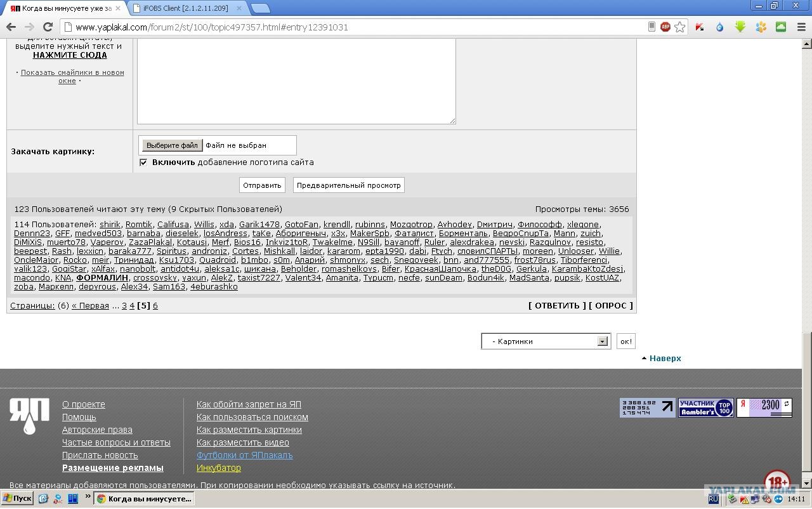Click the browser forward arrow
This screenshot has width=812, height=509.
(29, 27)
